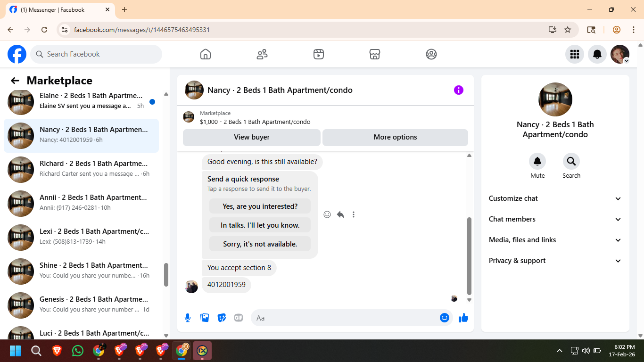
Task: Open the Video icon in top navigation
Action: pyautogui.click(x=319, y=54)
